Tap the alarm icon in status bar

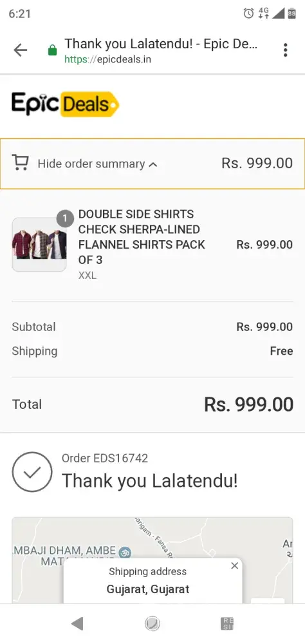[248, 14]
